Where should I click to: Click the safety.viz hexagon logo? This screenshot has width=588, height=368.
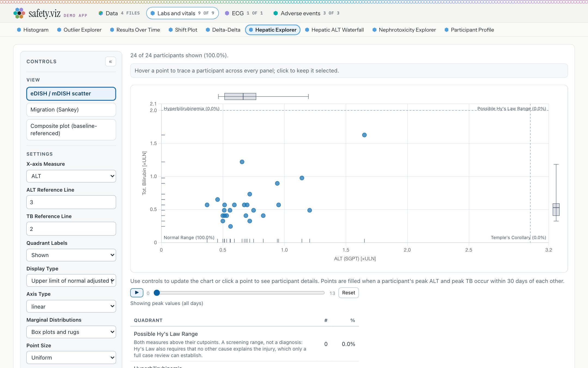[19, 13]
